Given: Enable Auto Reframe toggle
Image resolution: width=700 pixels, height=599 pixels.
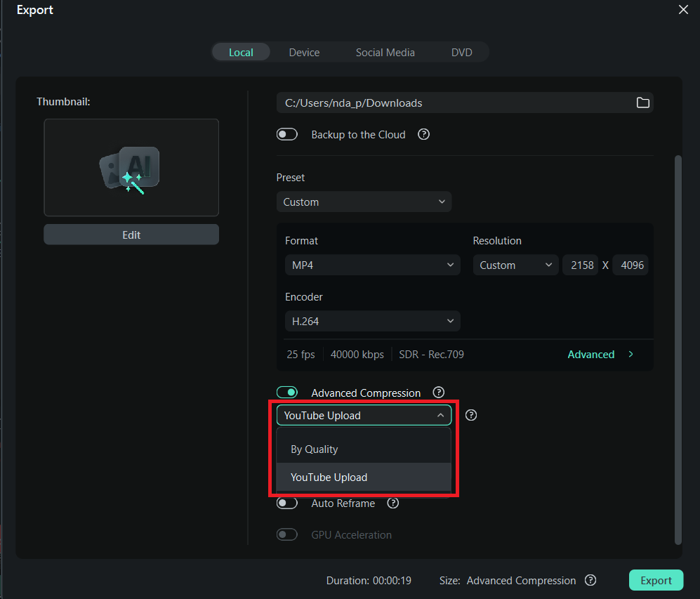Looking at the screenshot, I should coord(286,503).
